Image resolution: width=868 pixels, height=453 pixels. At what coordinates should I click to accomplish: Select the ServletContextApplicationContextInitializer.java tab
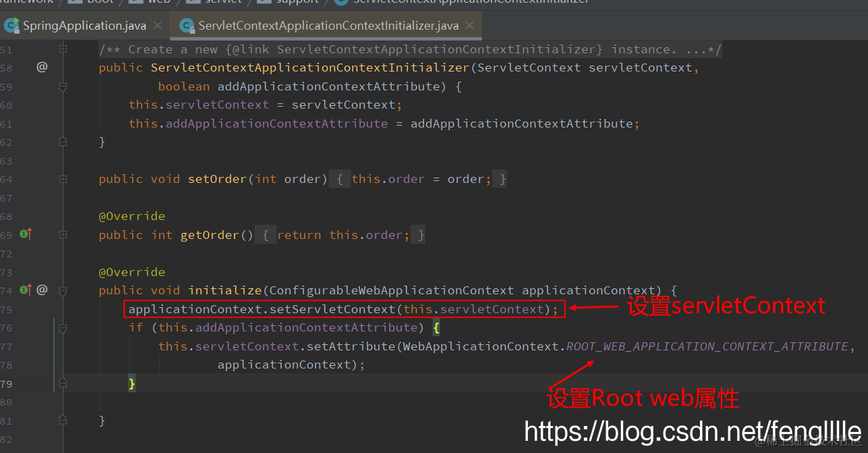click(327, 26)
